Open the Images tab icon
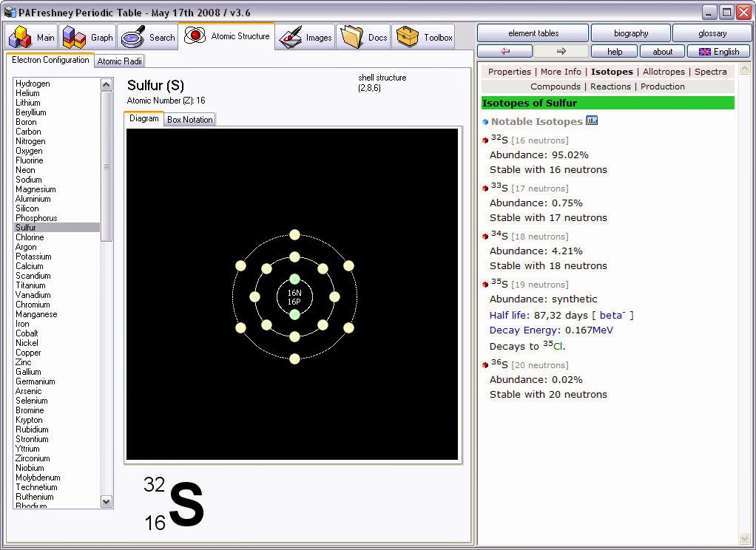756x550 pixels. [x=306, y=37]
